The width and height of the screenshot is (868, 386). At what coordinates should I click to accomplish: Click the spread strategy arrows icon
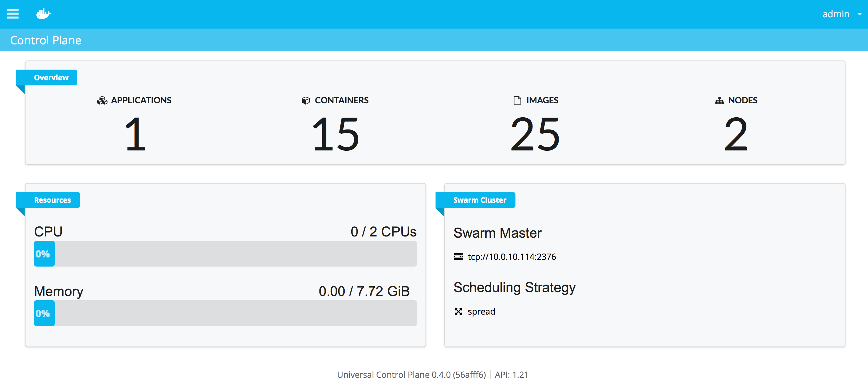click(x=458, y=312)
